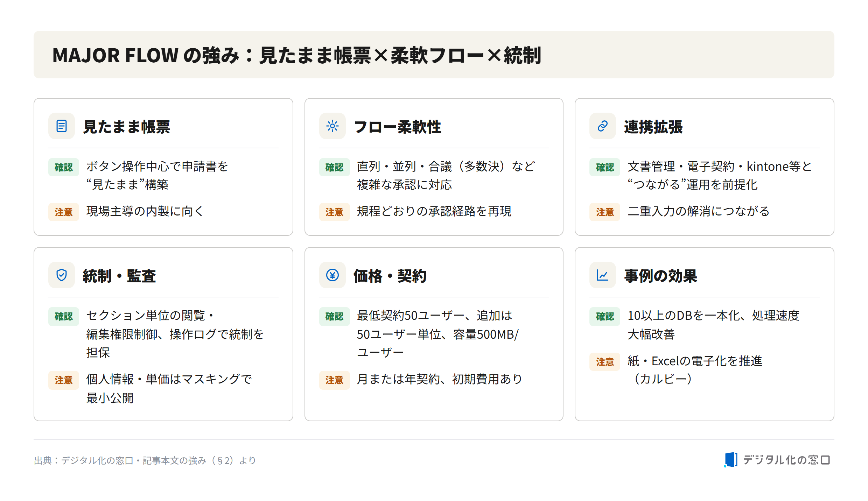This screenshot has width=868, height=501.
Task: Click the 見たまま帳票 card heading
Action: pyautogui.click(x=126, y=126)
